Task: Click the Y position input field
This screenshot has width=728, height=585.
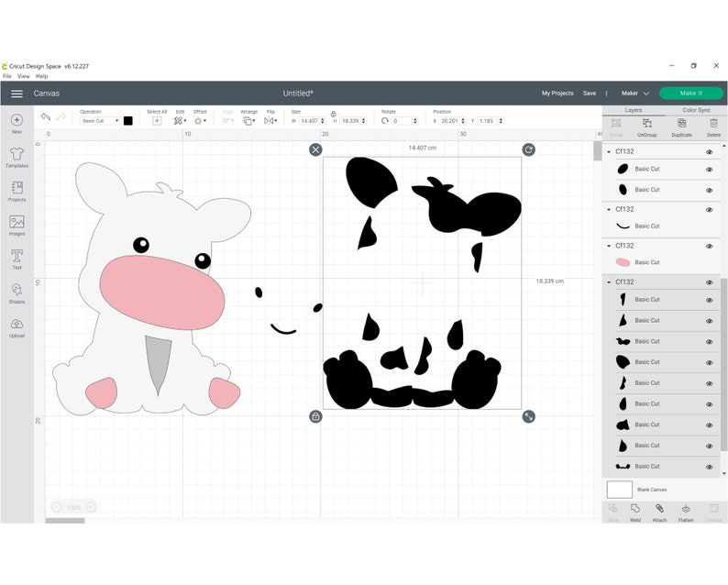Action: (x=491, y=121)
